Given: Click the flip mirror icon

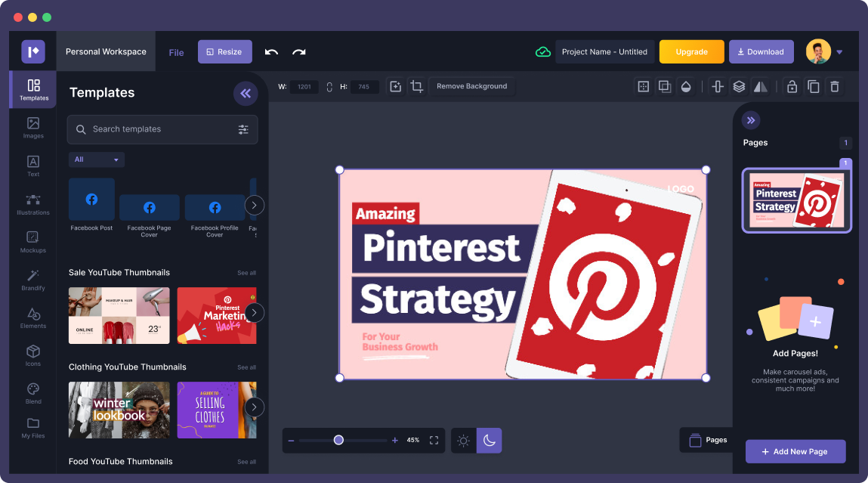Looking at the screenshot, I should coord(761,86).
